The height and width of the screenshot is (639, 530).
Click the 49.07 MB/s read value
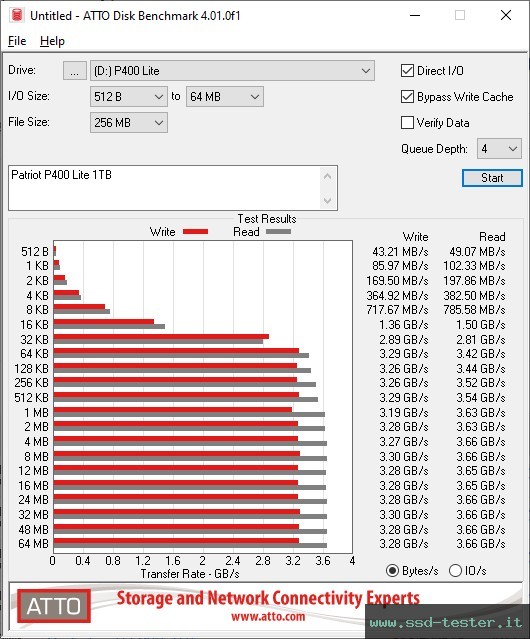point(477,252)
